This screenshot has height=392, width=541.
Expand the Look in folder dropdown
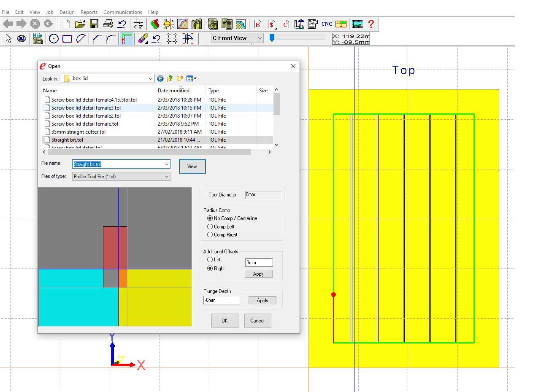(151, 78)
